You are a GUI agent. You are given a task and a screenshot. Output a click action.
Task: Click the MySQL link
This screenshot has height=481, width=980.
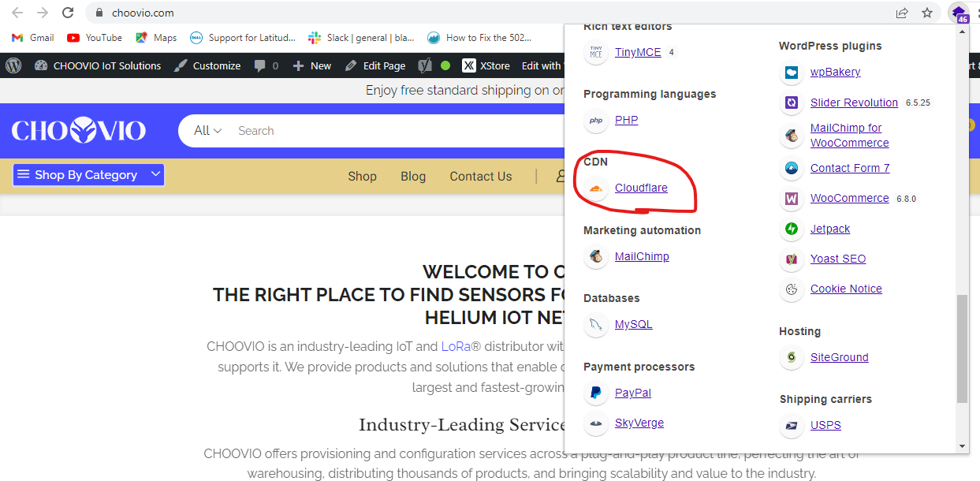pyautogui.click(x=634, y=324)
